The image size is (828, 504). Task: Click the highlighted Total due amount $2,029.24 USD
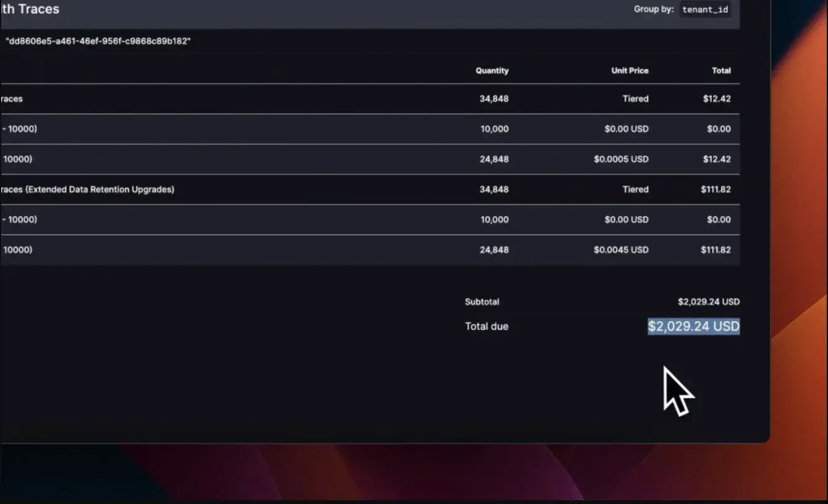[694, 326]
